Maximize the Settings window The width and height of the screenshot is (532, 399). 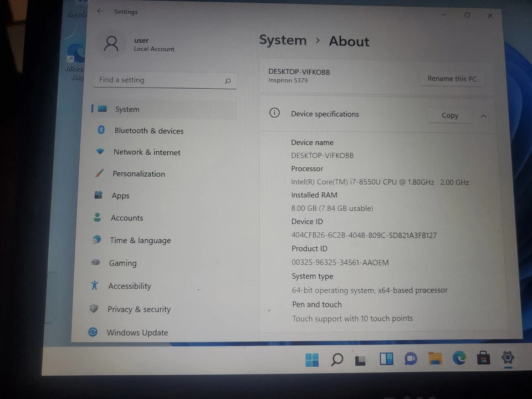tap(467, 15)
